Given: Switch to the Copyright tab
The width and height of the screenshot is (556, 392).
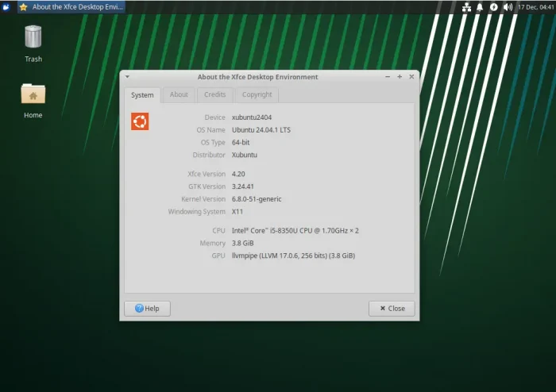Looking at the screenshot, I should pos(257,94).
